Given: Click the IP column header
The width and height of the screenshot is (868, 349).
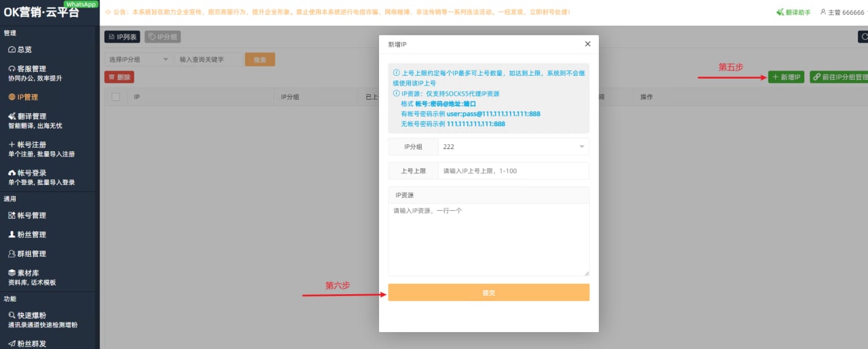Looking at the screenshot, I should click(x=137, y=97).
